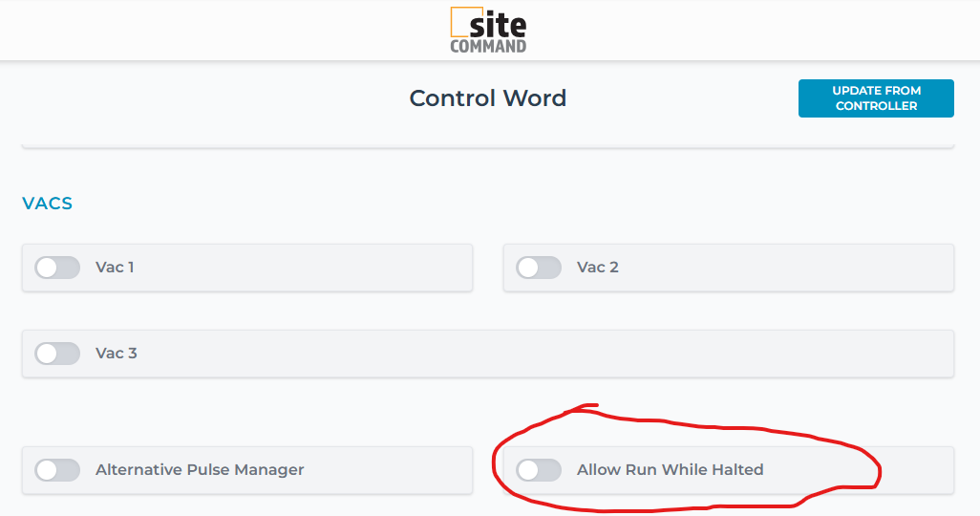Click the card edge above the VACS heading
This screenshot has height=516, width=980.
point(487,146)
